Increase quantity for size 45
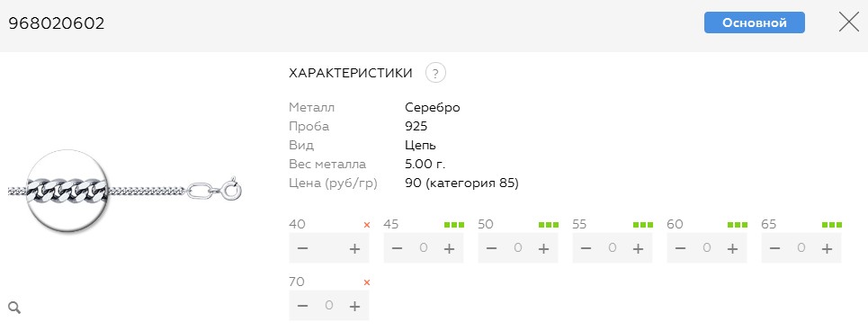The height and width of the screenshot is (331, 868). click(x=449, y=248)
